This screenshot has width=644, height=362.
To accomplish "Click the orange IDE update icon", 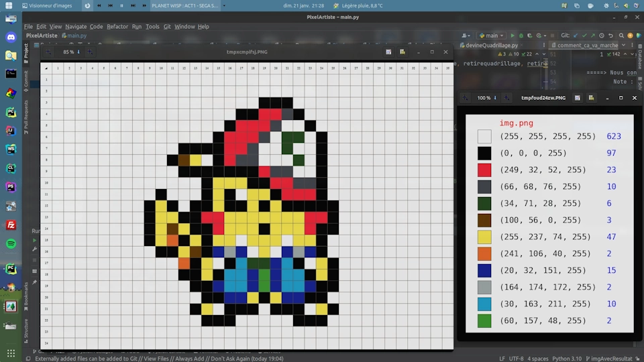I will tap(630, 36).
